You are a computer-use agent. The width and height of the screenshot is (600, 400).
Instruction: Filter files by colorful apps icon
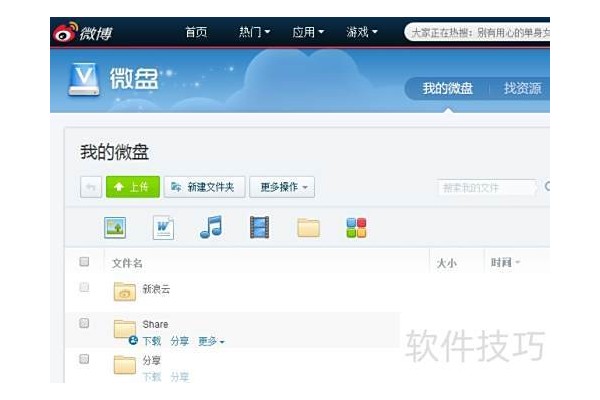(x=356, y=228)
